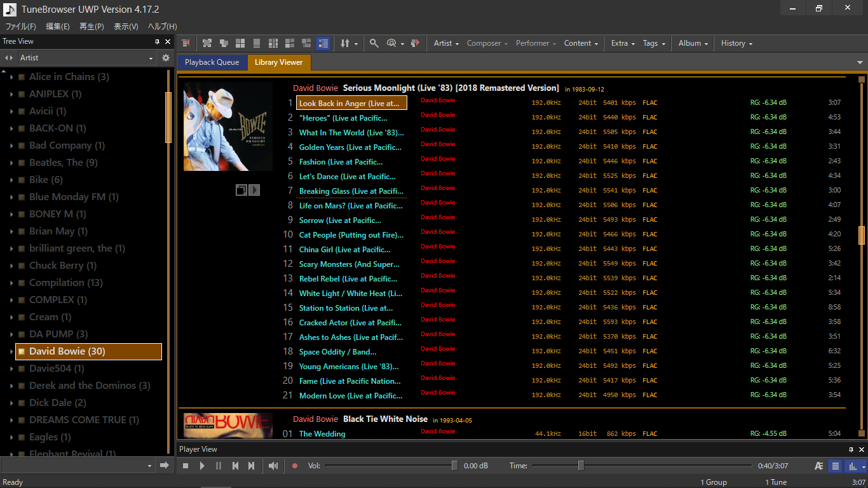
Task: Close the Tree View panel
Action: (x=168, y=41)
